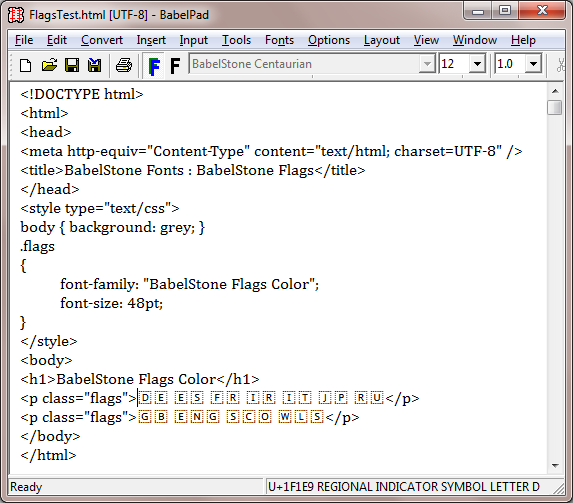Click the BabelPad app icon in the title bar
Screen dimensions: 573x503
16,15
